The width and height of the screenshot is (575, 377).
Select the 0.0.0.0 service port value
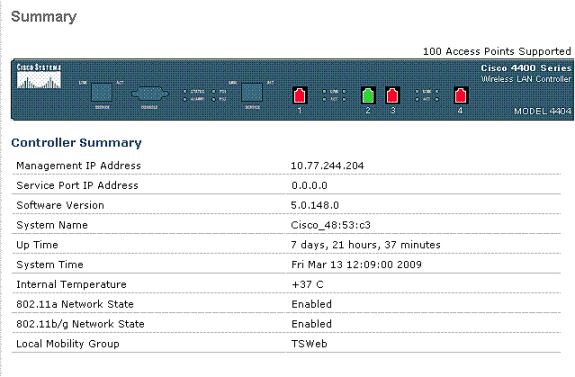309,186
